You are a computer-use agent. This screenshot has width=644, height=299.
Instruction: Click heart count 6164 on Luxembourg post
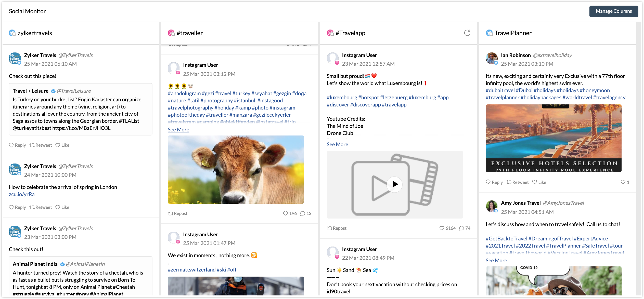pyautogui.click(x=447, y=228)
